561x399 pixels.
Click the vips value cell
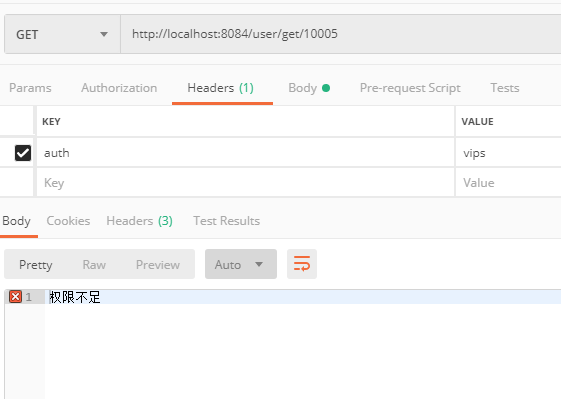(x=508, y=153)
